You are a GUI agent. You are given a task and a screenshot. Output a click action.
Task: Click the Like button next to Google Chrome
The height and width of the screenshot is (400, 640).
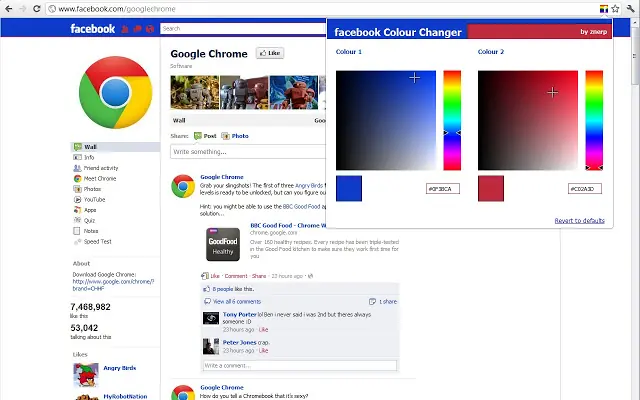270,53
